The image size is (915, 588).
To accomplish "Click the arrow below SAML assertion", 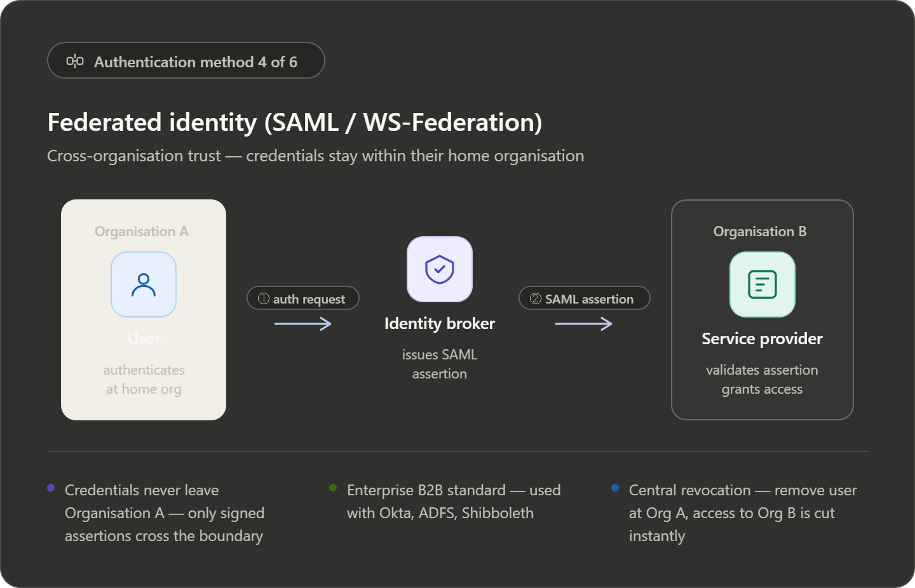I will pyautogui.click(x=583, y=324).
